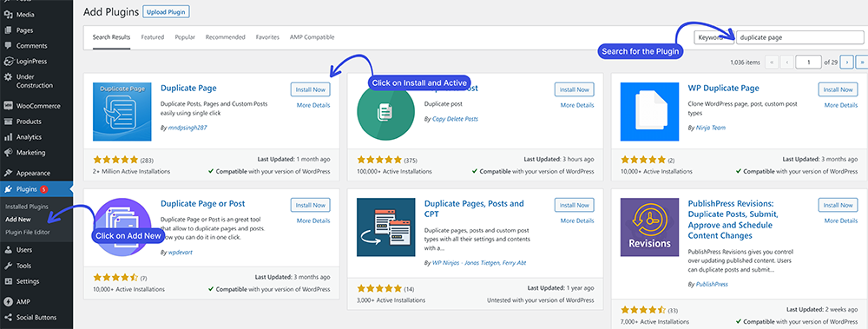Open author wpdevart link

click(181, 252)
